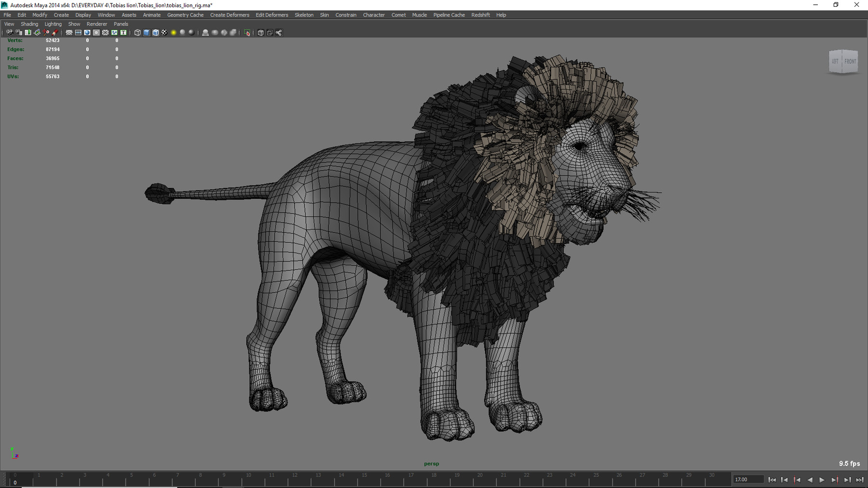The image size is (868, 488).
Task: Click the current frame field showing 17.00
Action: [748, 479]
